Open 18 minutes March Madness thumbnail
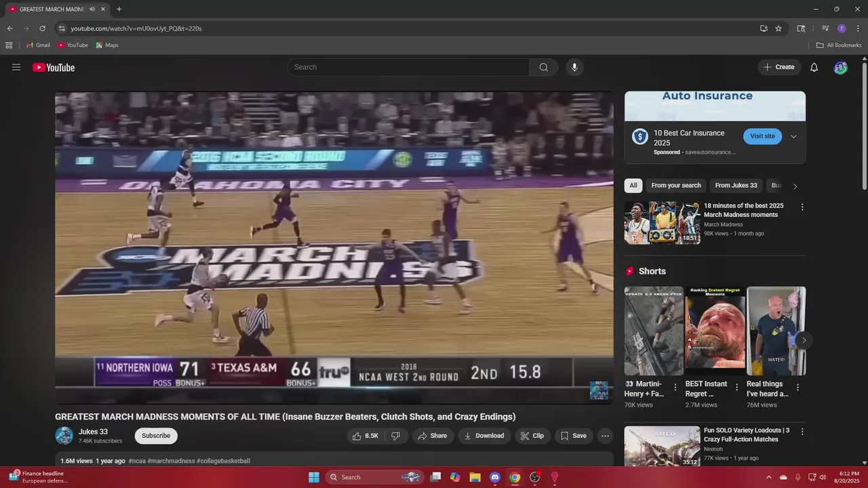Screen dimensions: 868x488 (663, 222)
